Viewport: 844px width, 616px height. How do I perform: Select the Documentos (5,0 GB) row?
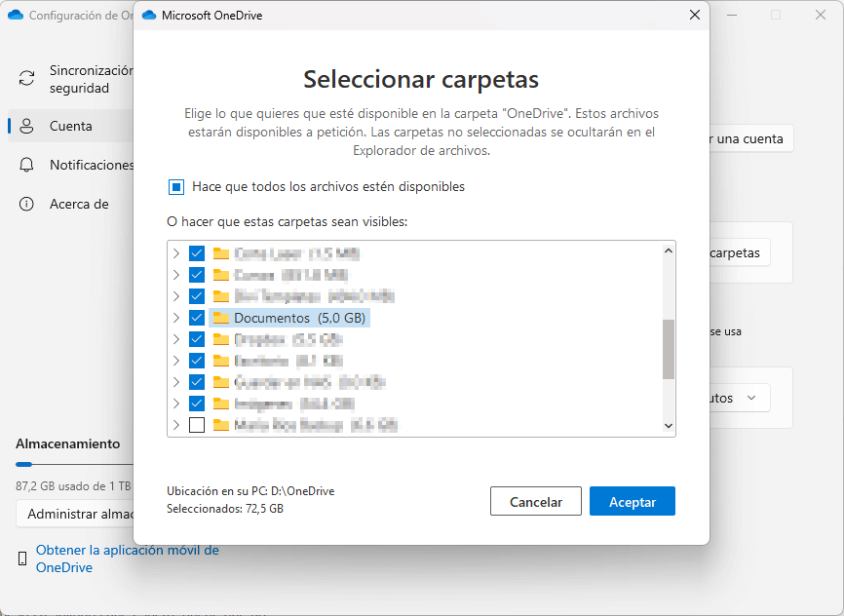point(289,318)
